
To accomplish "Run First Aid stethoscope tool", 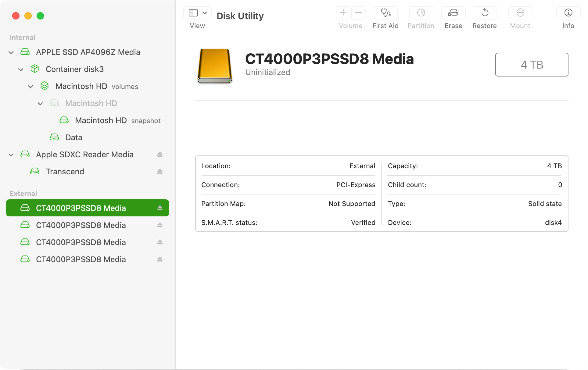I will pyautogui.click(x=386, y=12).
